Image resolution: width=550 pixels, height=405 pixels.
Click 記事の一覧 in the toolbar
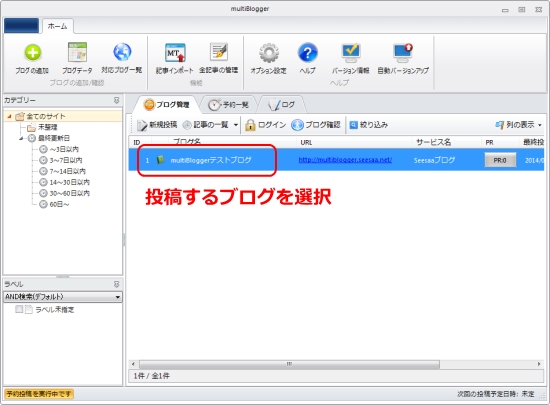coord(206,125)
